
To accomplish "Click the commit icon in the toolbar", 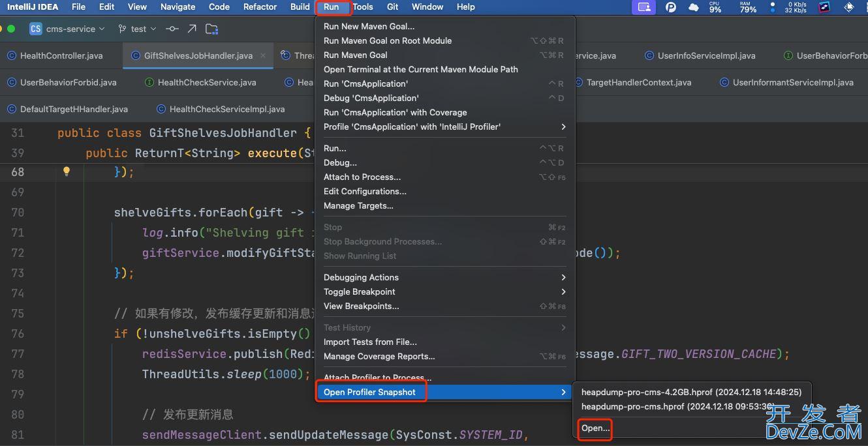I will [172, 29].
